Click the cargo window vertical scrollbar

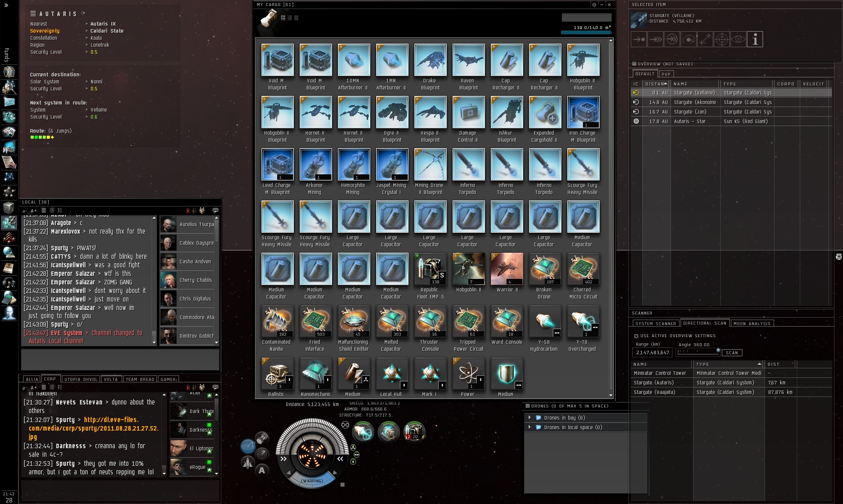pos(611,218)
